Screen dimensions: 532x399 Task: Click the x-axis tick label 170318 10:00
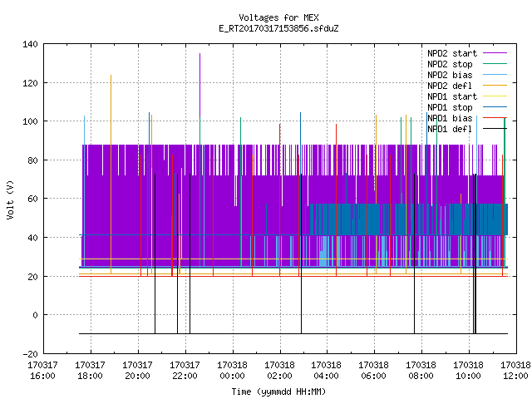click(469, 371)
